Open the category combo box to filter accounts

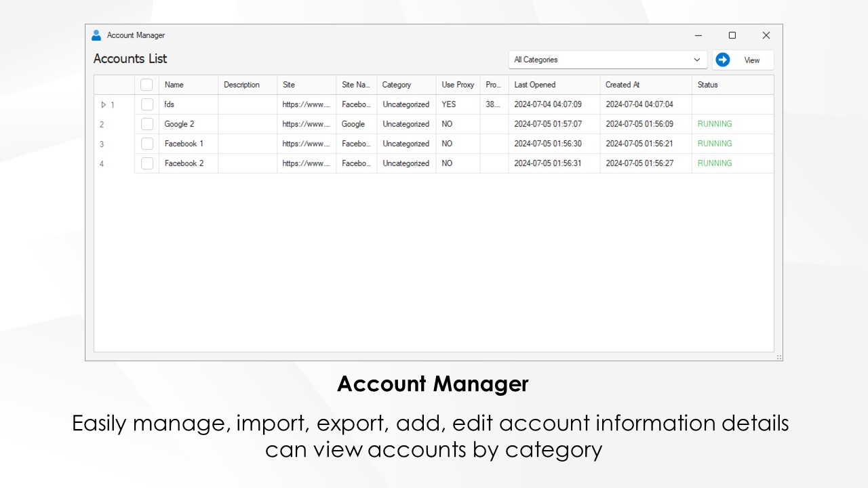607,60
